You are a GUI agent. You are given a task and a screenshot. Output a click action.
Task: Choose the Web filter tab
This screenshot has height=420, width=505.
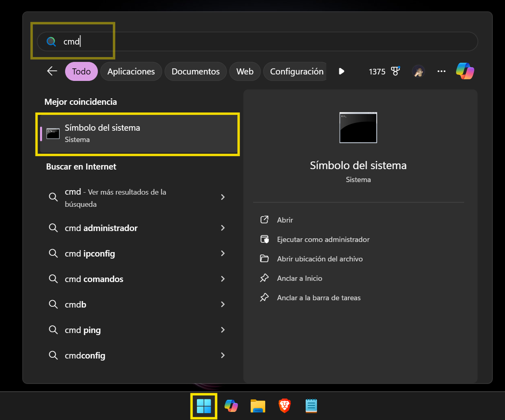245,72
